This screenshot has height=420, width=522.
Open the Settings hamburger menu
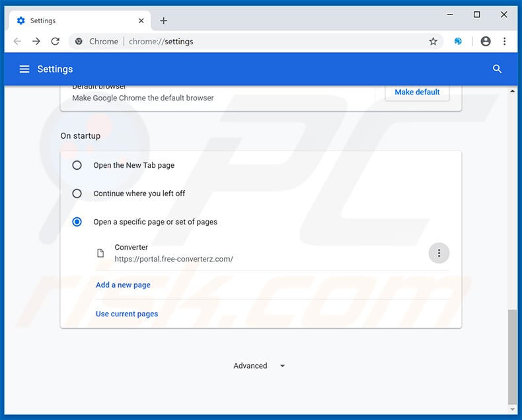point(24,69)
